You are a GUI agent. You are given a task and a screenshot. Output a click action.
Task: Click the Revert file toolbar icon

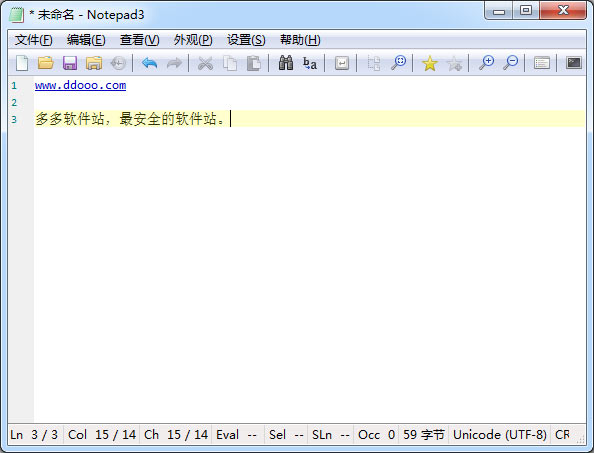point(118,63)
